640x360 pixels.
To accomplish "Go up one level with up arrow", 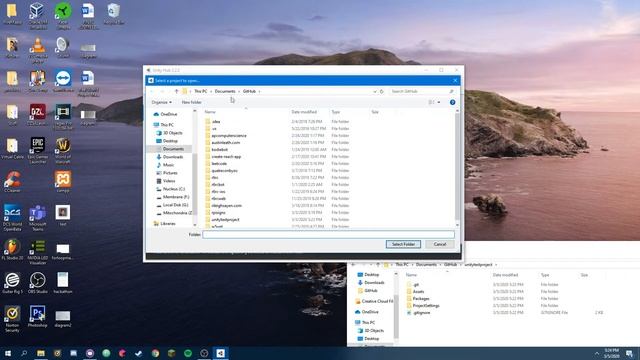I will [x=176, y=91].
